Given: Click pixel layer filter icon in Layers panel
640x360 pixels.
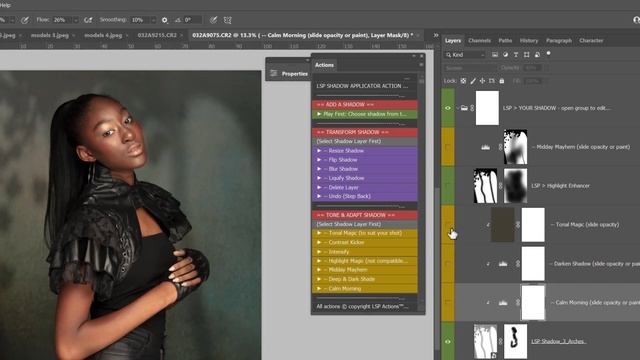Looking at the screenshot, I should tap(495, 54).
